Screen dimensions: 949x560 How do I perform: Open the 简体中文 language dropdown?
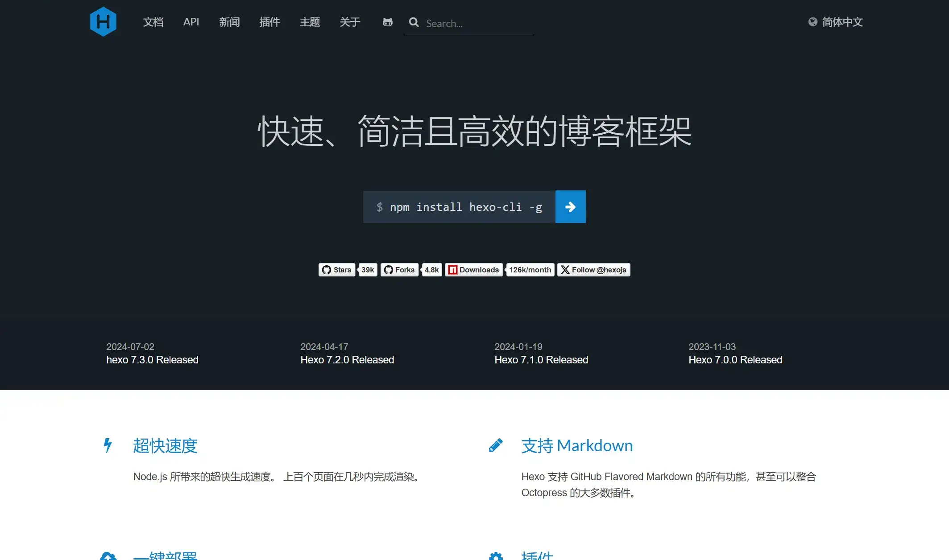tap(842, 22)
